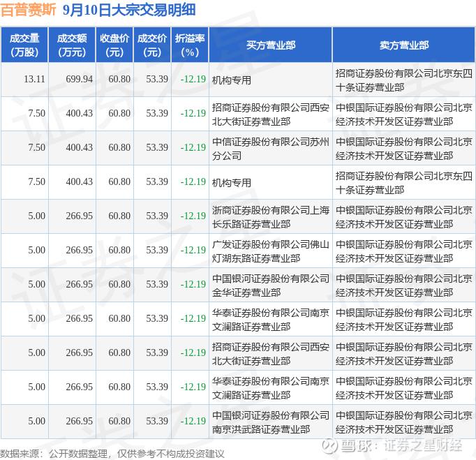Select the 成交额(万元) column header

pos(72,45)
